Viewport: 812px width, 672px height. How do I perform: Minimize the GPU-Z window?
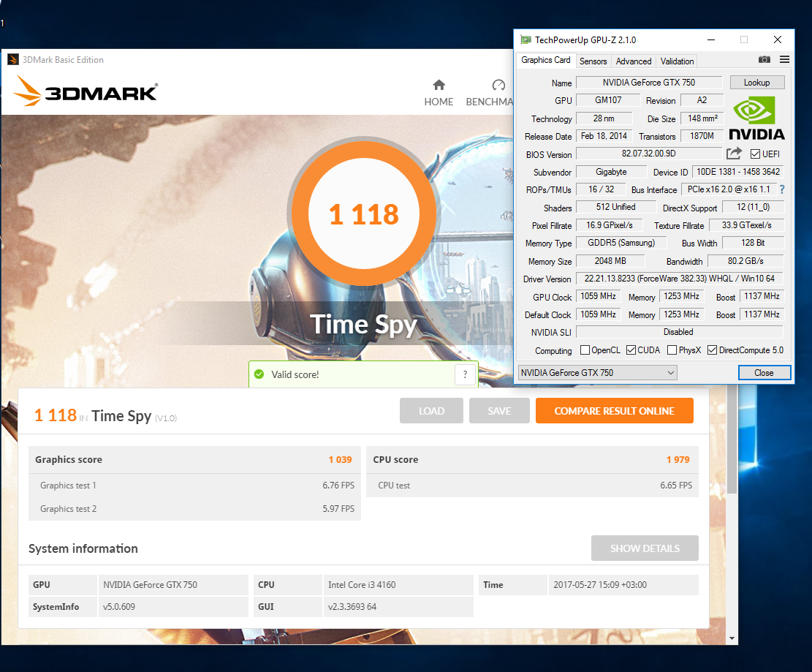click(711, 40)
